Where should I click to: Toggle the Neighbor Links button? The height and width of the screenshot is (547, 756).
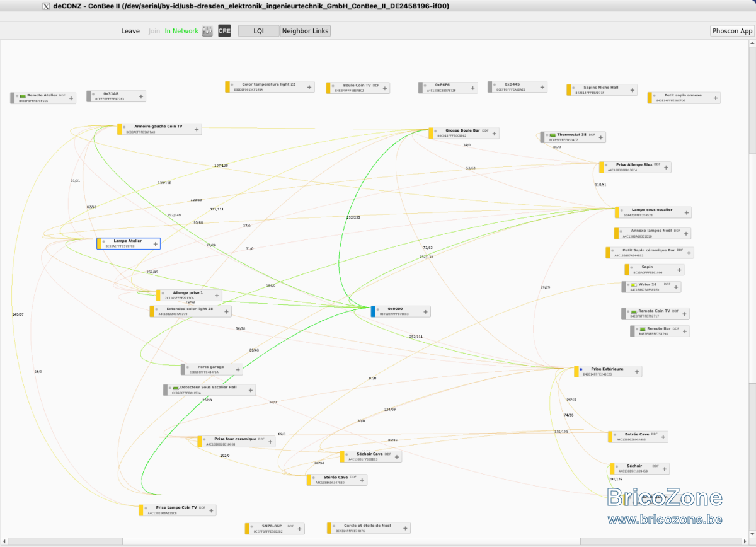[305, 31]
